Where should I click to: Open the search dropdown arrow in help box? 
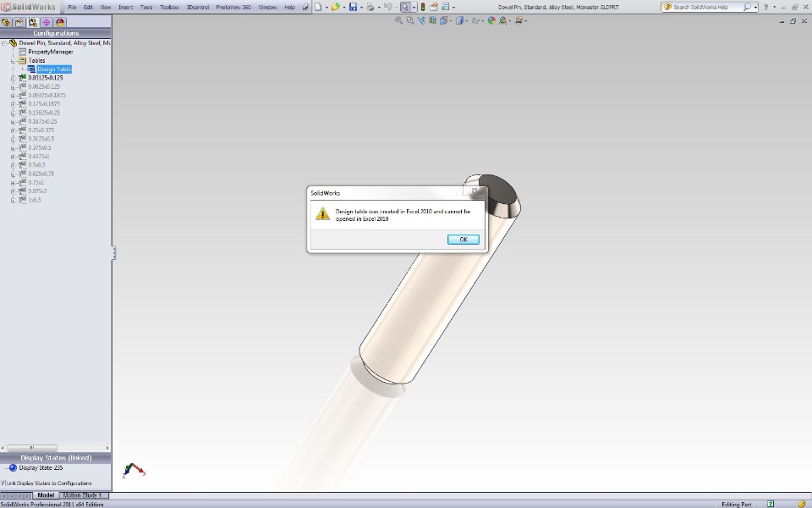point(755,8)
